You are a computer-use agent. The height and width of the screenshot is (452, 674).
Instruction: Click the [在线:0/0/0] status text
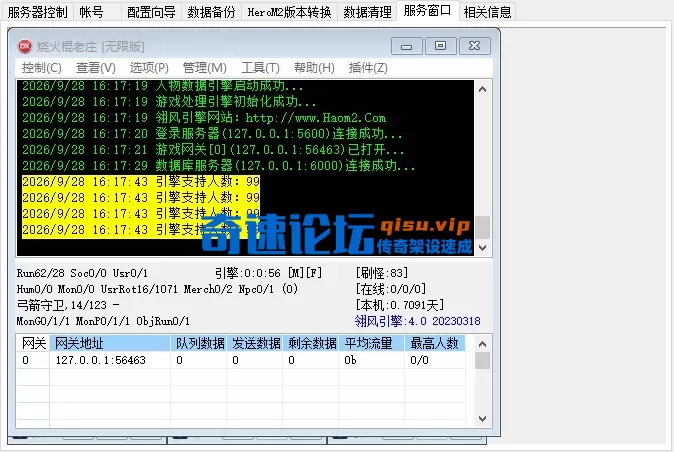[x=391, y=289]
